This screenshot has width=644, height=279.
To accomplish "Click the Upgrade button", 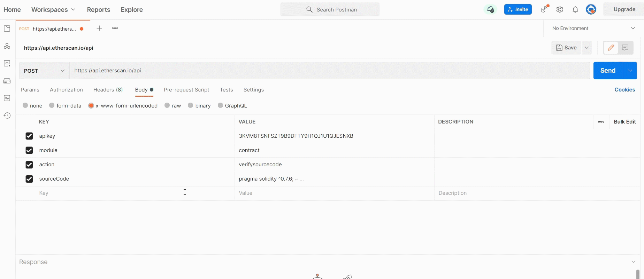I will (624, 9).
